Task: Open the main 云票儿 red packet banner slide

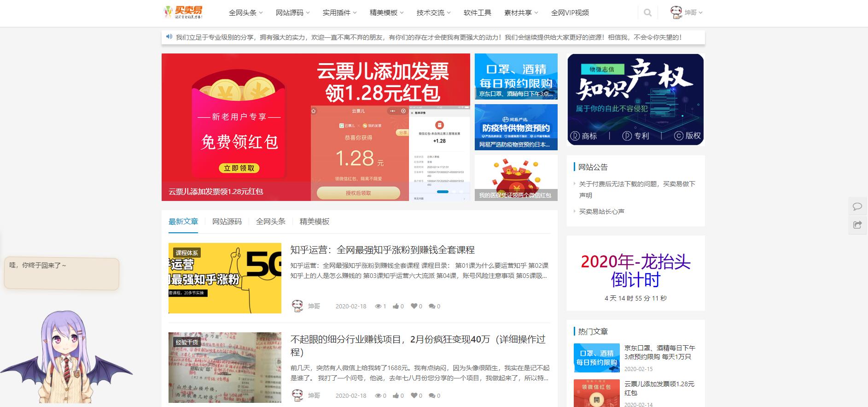Action: click(316, 127)
